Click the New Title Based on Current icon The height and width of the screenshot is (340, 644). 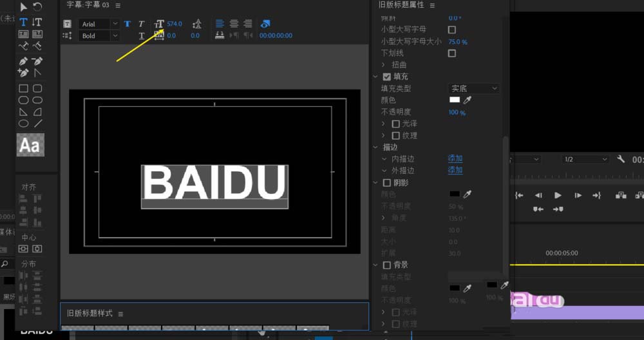pos(67,24)
